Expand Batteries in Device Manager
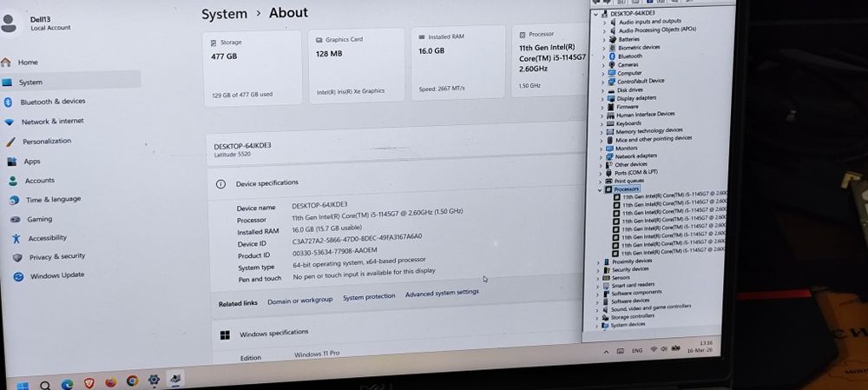 point(604,39)
